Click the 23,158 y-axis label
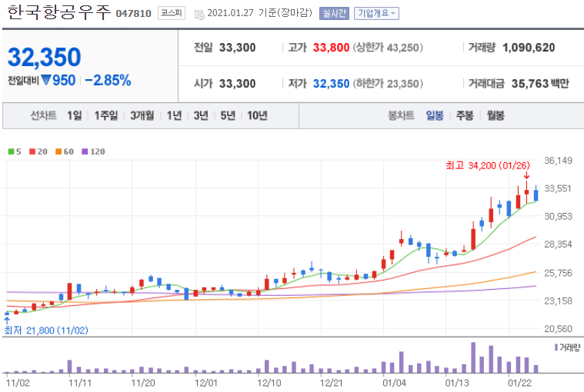The image size is (584, 392). click(x=558, y=301)
